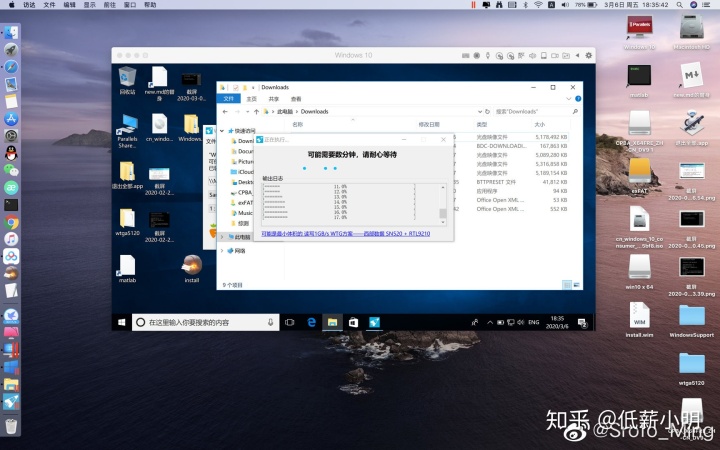Sort by 名称 column header
Image resolution: width=720 pixels, height=450 pixels.
coord(298,124)
